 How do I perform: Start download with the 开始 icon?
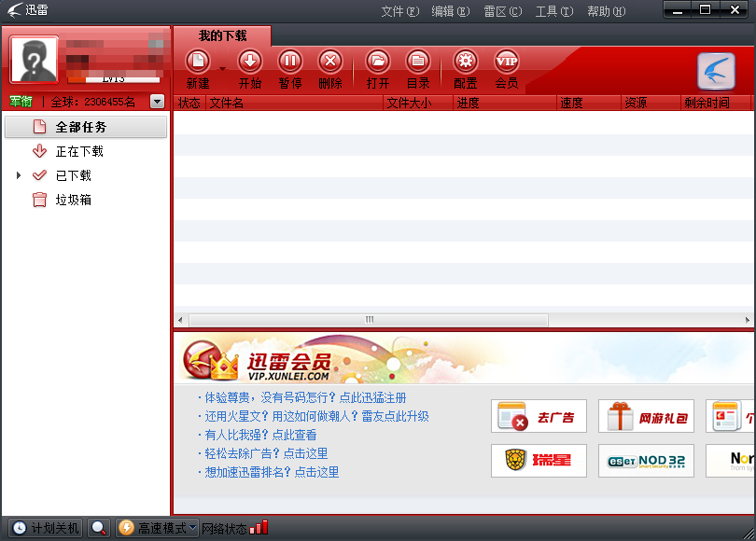pyautogui.click(x=250, y=62)
